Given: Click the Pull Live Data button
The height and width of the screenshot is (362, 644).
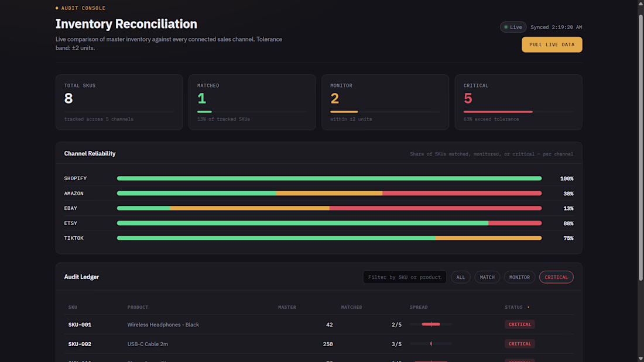Looking at the screenshot, I should point(551,44).
